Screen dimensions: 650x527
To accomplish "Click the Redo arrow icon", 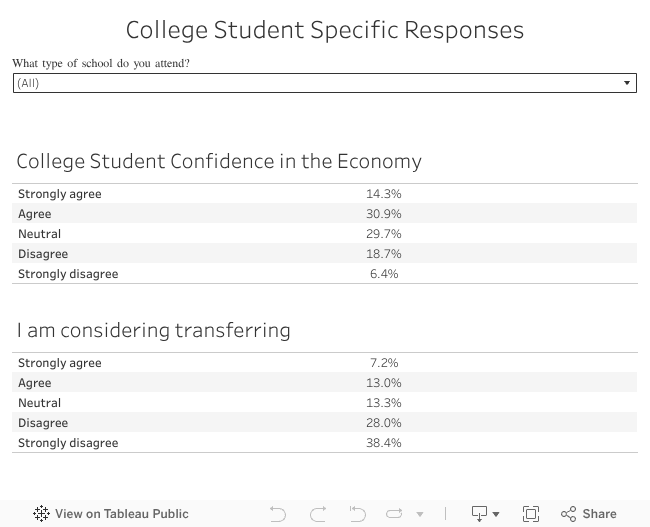I will tap(318, 514).
